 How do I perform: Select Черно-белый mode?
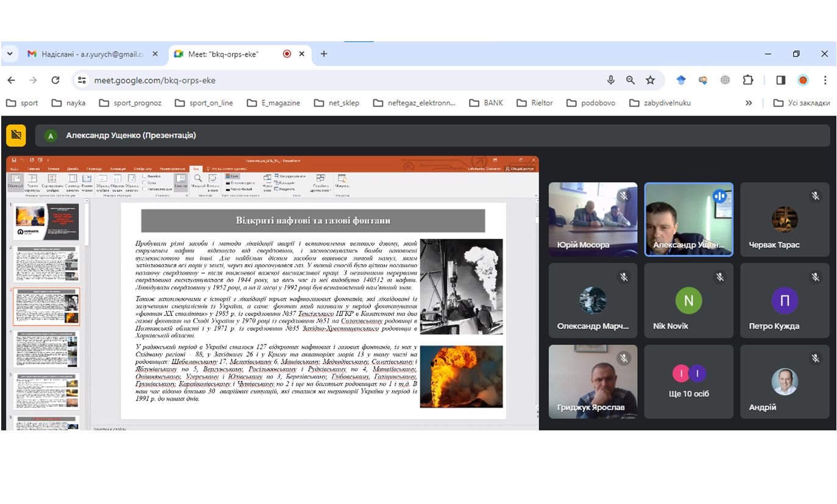tap(239, 190)
